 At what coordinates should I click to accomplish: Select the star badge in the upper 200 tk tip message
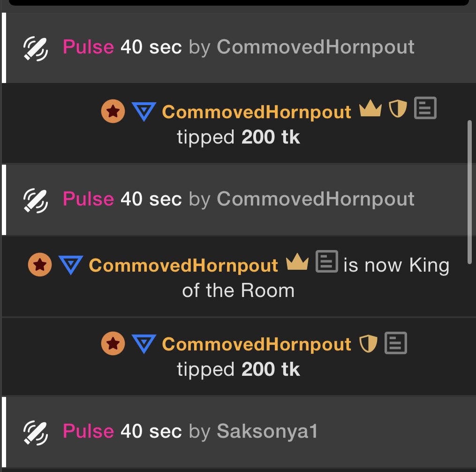pyautogui.click(x=113, y=112)
